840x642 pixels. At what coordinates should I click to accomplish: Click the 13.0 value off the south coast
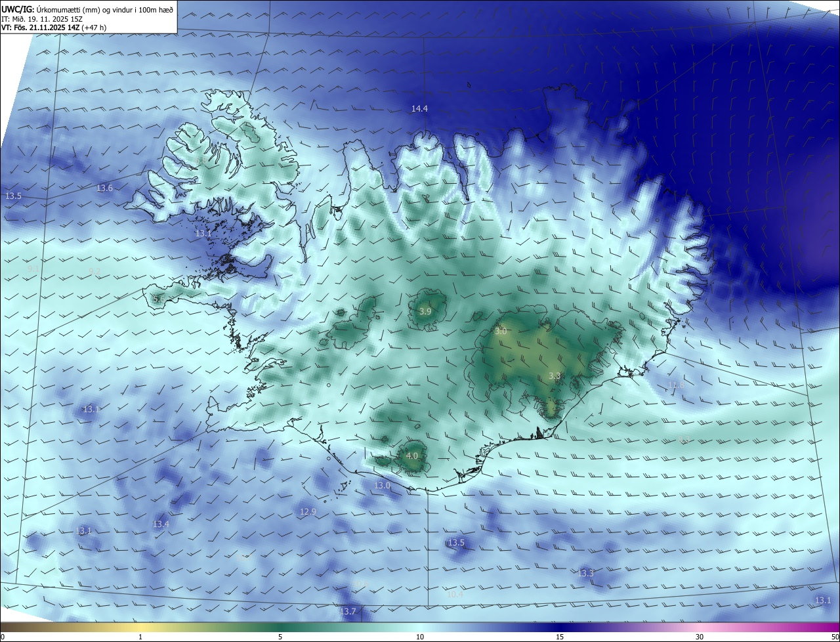[x=382, y=486]
